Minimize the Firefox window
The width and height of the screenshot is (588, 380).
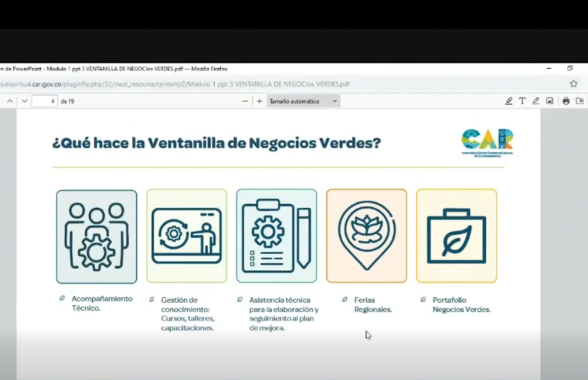click(x=549, y=68)
